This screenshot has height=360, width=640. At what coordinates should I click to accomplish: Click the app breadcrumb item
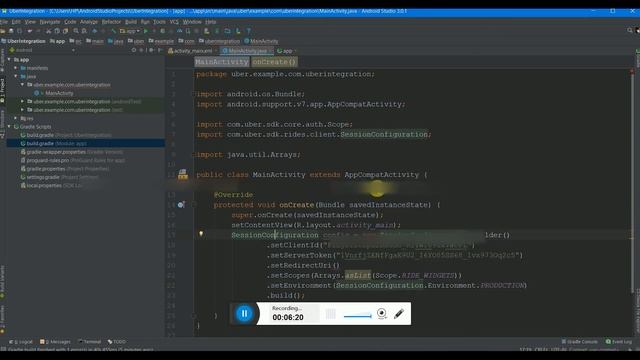tap(58, 41)
